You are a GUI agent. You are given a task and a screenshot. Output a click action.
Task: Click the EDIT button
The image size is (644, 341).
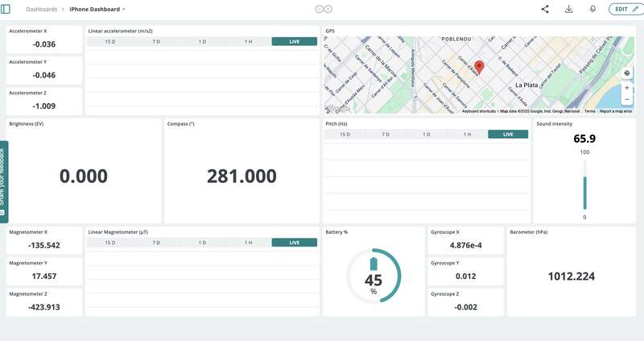pyautogui.click(x=626, y=9)
